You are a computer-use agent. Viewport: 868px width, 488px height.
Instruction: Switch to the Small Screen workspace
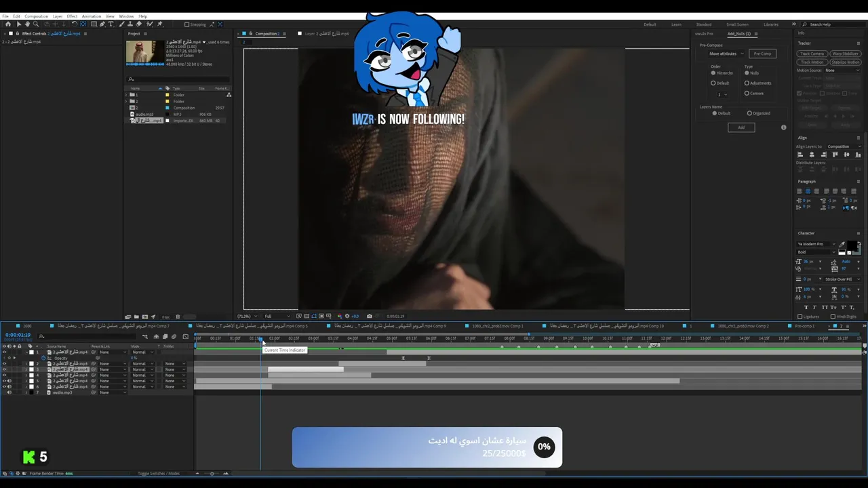point(738,24)
